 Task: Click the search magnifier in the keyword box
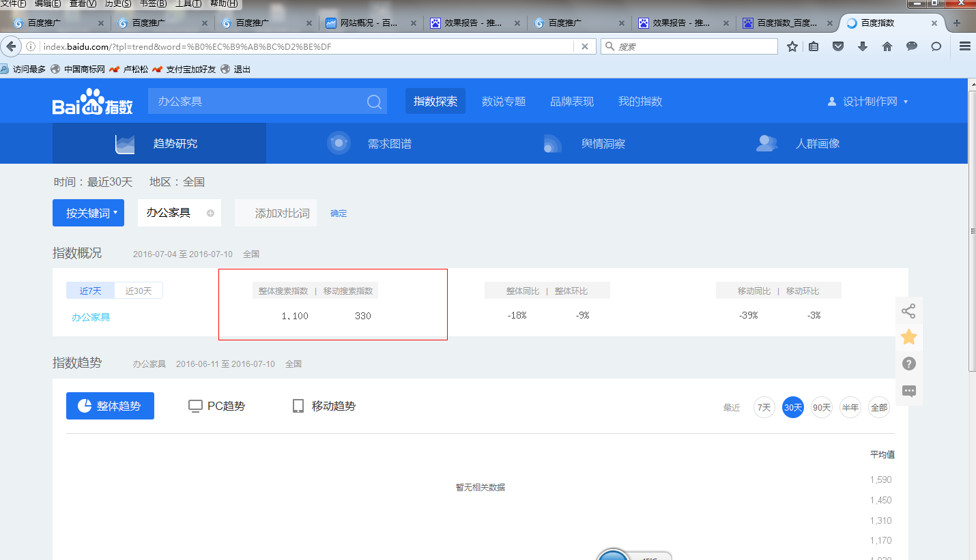[373, 101]
